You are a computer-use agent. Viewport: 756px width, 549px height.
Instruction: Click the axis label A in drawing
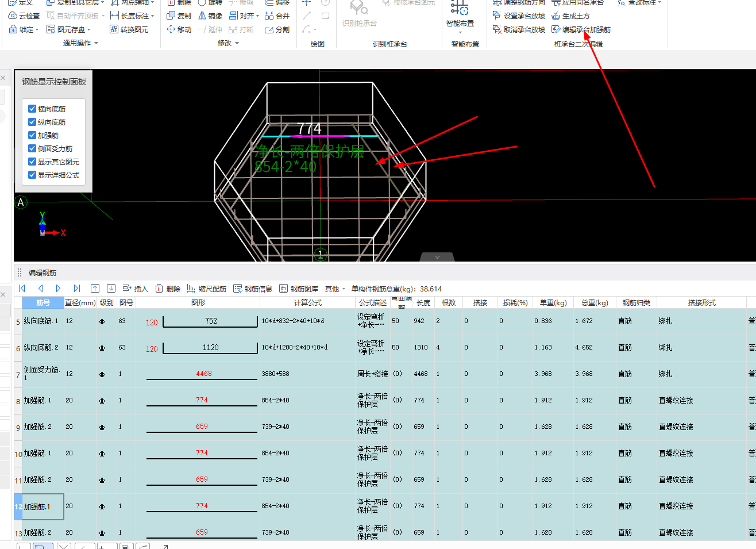point(21,202)
